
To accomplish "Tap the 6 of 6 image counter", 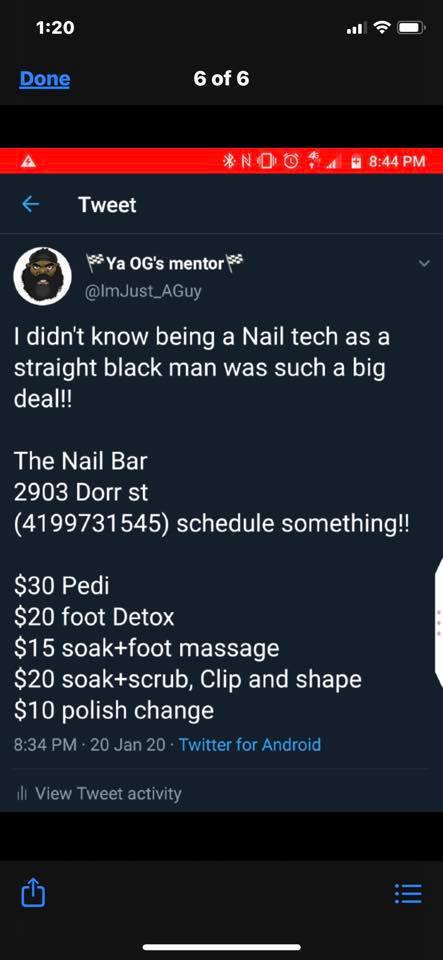I will coord(222,79).
